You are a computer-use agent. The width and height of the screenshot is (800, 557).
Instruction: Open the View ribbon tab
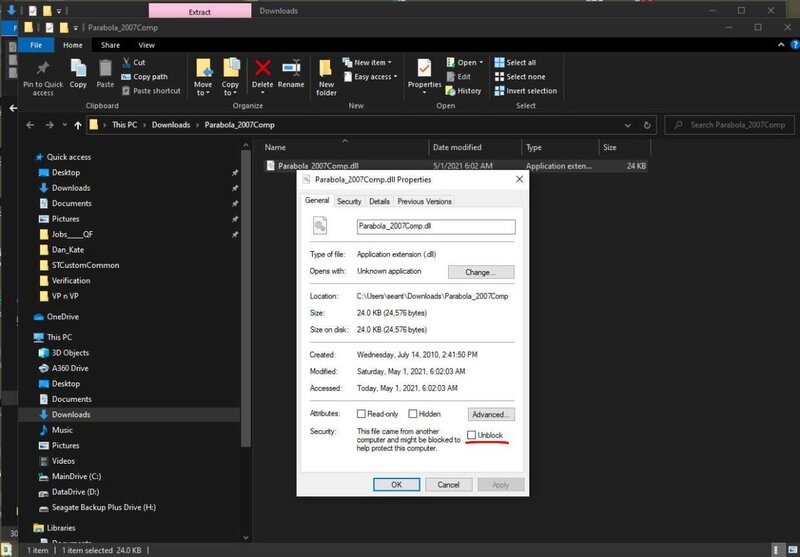[x=147, y=45]
